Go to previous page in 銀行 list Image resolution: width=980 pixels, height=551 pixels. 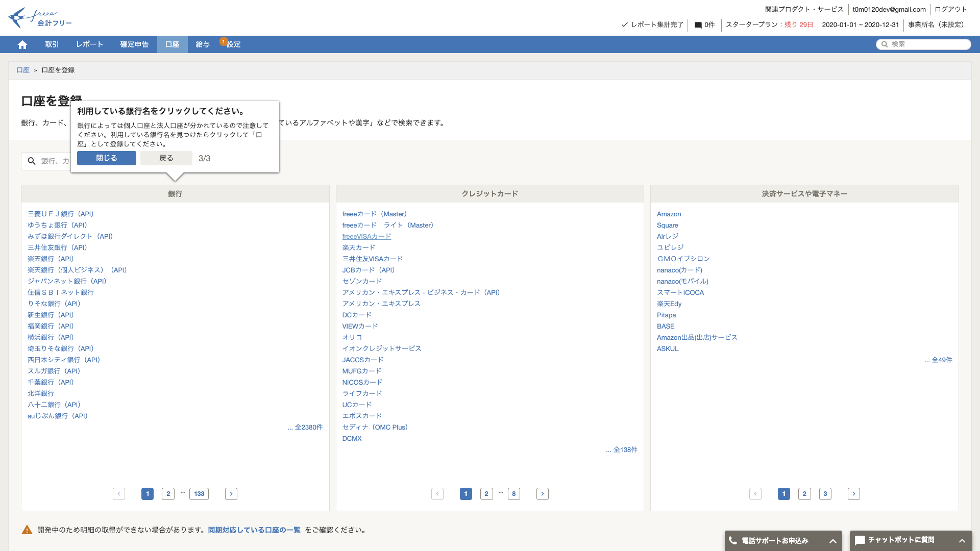[119, 494]
